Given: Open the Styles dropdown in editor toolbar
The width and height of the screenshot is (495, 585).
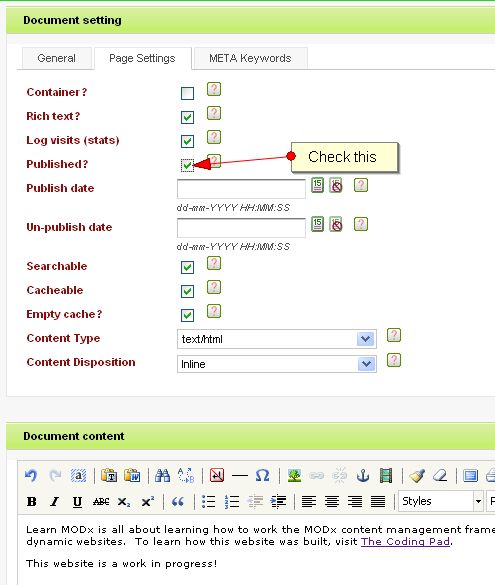Looking at the screenshot, I should (441, 501).
